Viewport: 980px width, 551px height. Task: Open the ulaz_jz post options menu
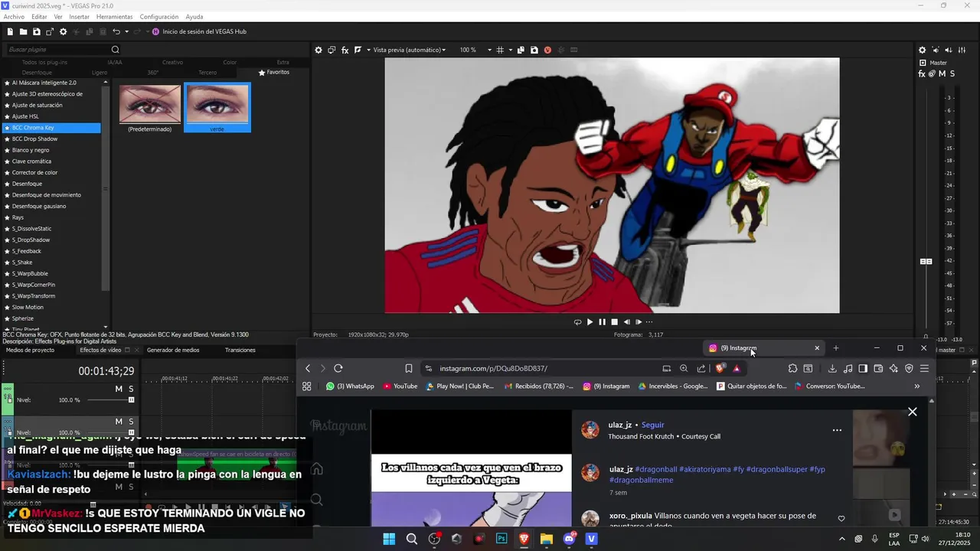click(x=837, y=430)
